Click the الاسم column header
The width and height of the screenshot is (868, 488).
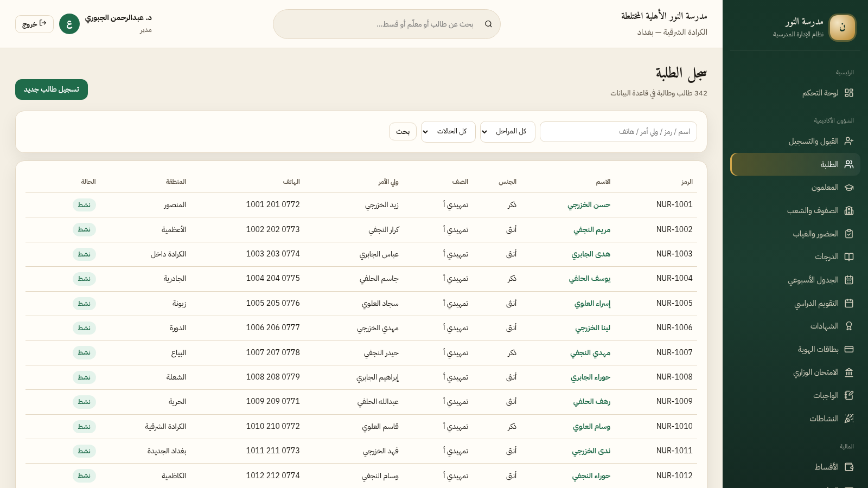click(x=603, y=182)
